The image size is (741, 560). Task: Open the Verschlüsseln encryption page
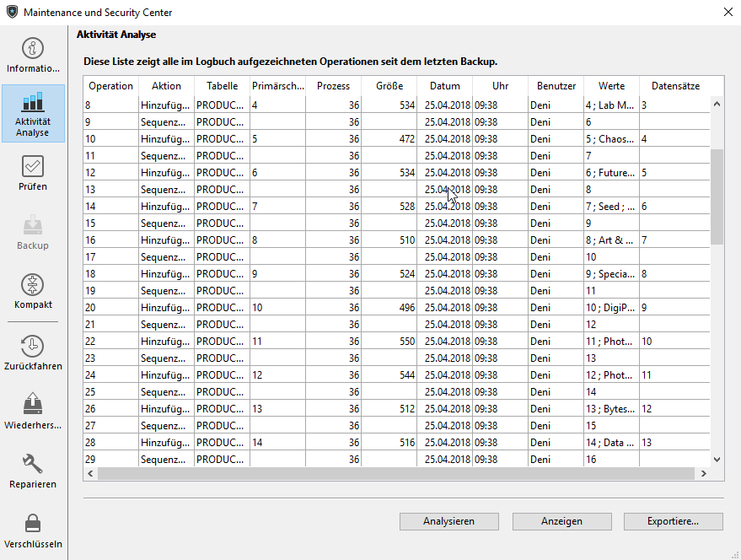click(33, 530)
